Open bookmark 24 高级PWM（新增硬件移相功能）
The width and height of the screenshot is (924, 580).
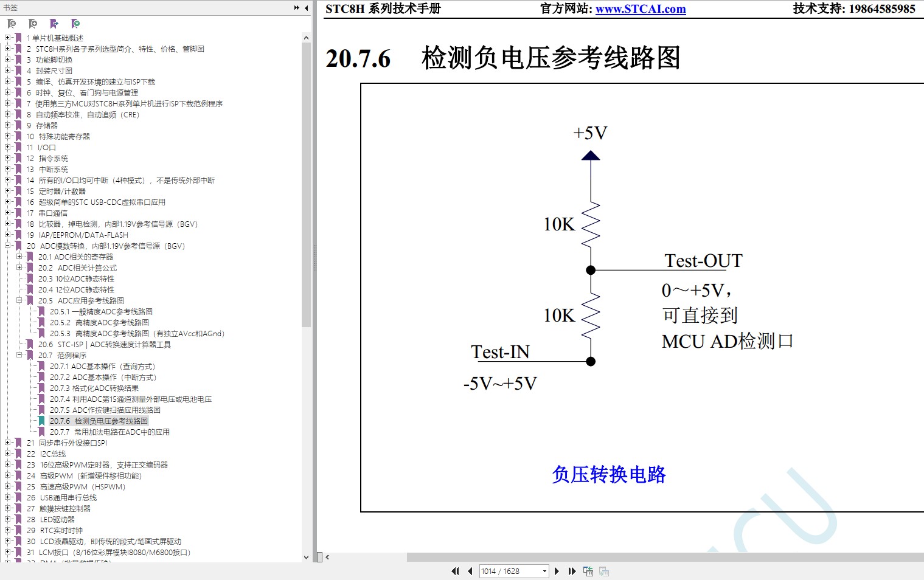pos(84,475)
